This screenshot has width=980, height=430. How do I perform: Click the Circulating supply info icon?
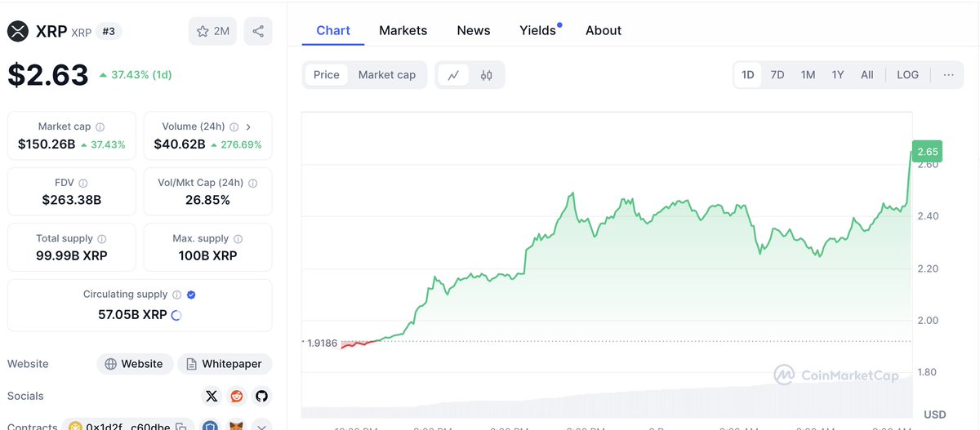(x=176, y=295)
